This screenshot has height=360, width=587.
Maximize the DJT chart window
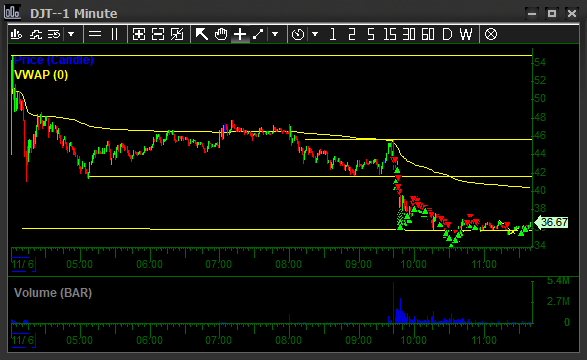click(x=551, y=13)
